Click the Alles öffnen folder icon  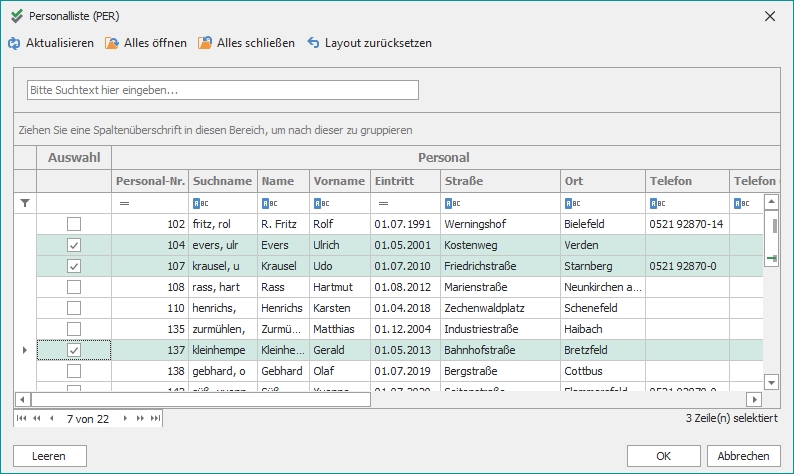click(x=112, y=44)
